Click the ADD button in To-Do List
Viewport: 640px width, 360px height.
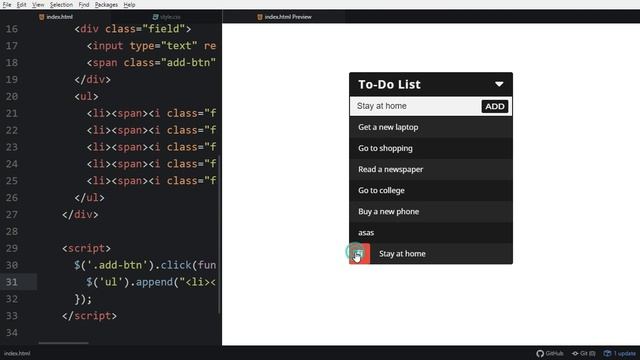pyautogui.click(x=495, y=106)
